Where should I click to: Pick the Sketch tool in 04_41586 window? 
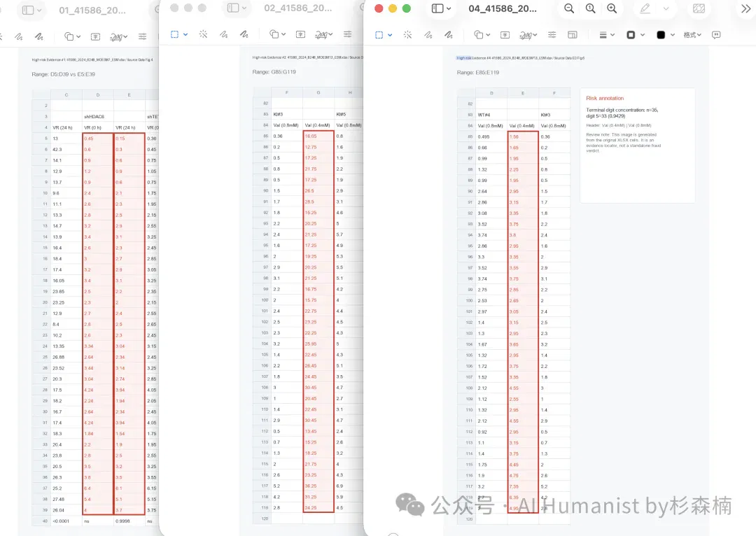pos(428,35)
